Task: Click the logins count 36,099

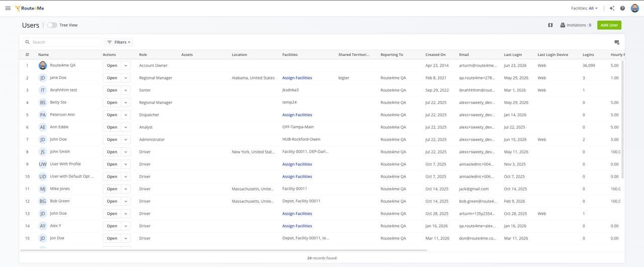Action: 589,65
